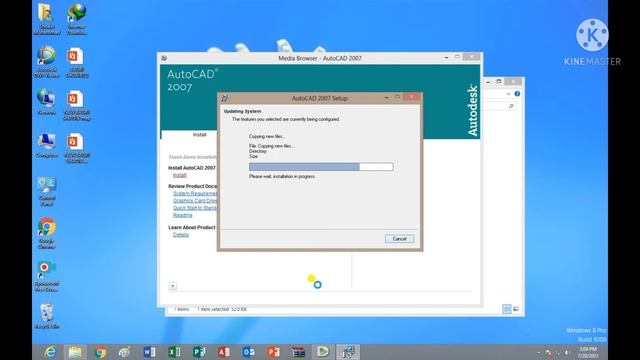
Task: Click the Autodesk logo in Media Browser
Action: coord(472,110)
